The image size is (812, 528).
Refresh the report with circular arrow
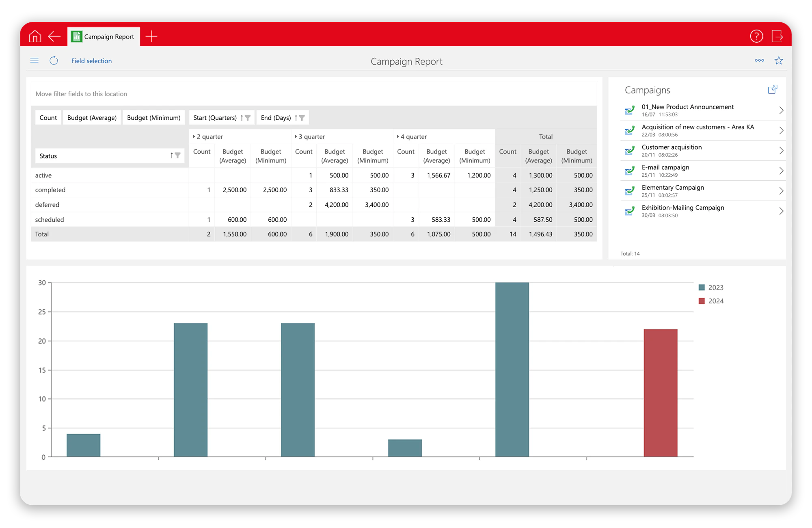point(54,61)
